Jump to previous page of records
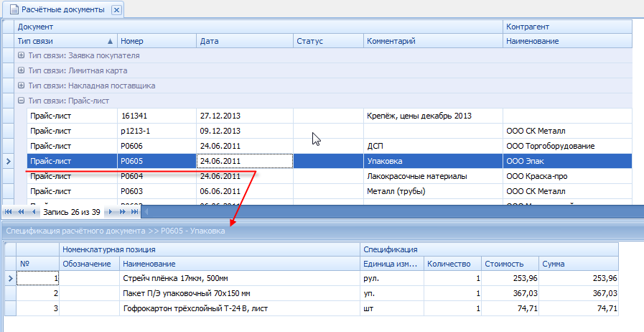Image resolution: width=644 pixels, height=332 pixels. point(21,212)
